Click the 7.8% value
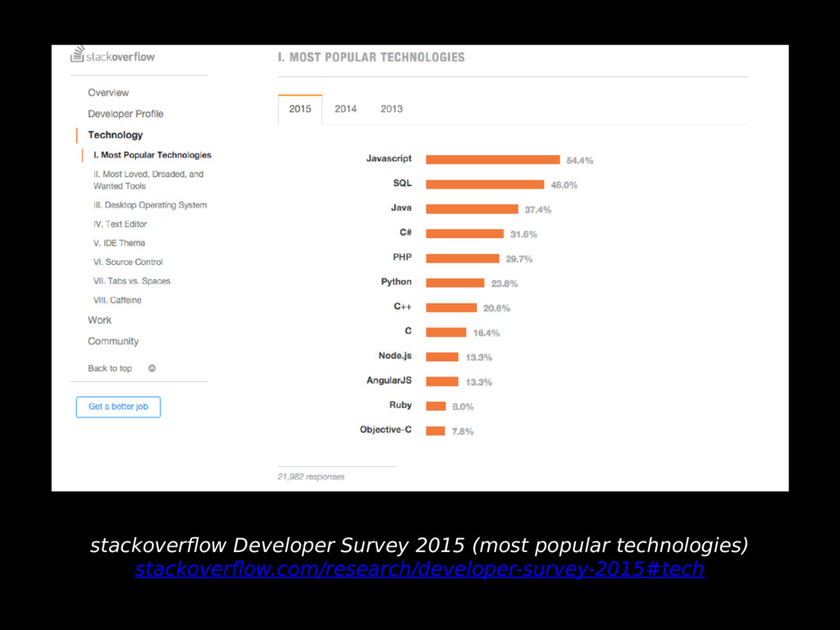 tap(463, 431)
